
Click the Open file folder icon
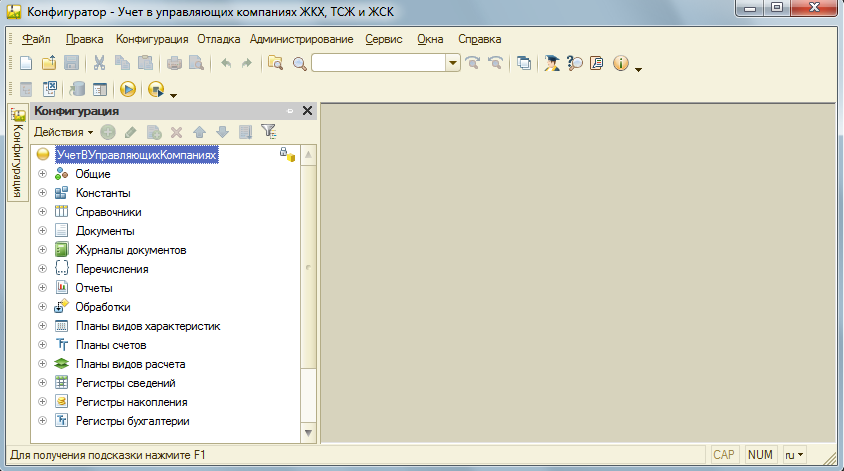(49, 63)
